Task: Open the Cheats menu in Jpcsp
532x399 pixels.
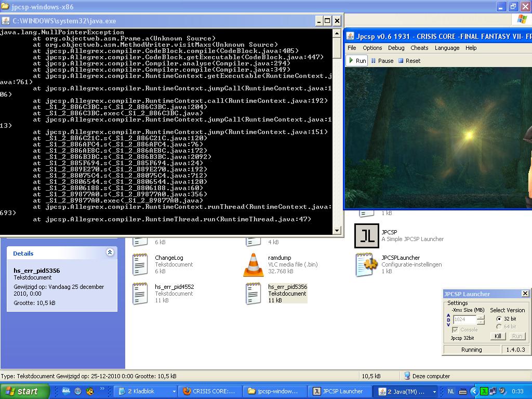Action: click(x=419, y=48)
